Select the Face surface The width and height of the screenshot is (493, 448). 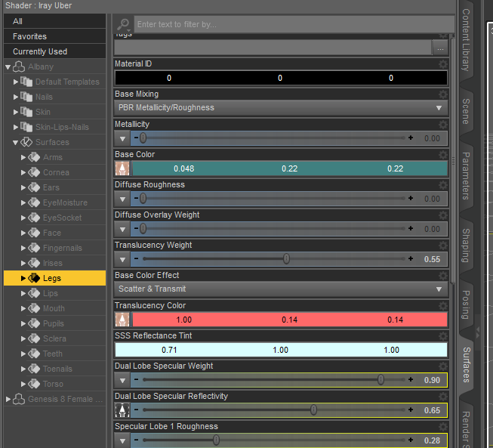(x=52, y=233)
